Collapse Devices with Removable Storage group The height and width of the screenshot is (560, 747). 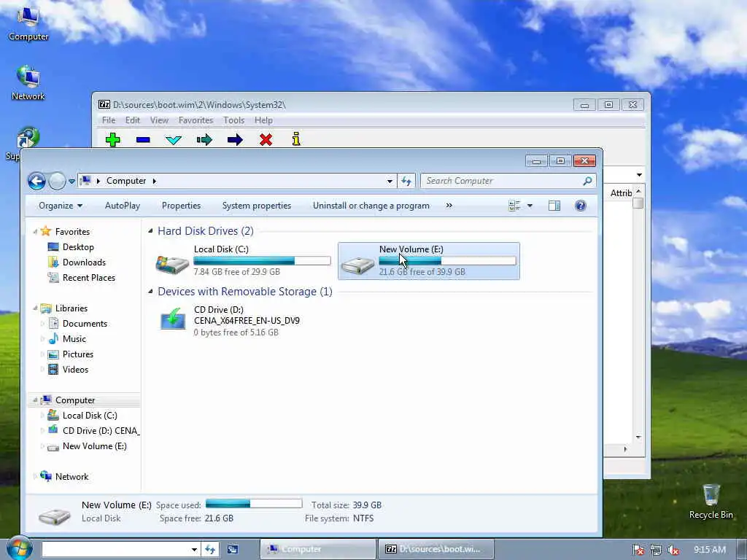[150, 292]
